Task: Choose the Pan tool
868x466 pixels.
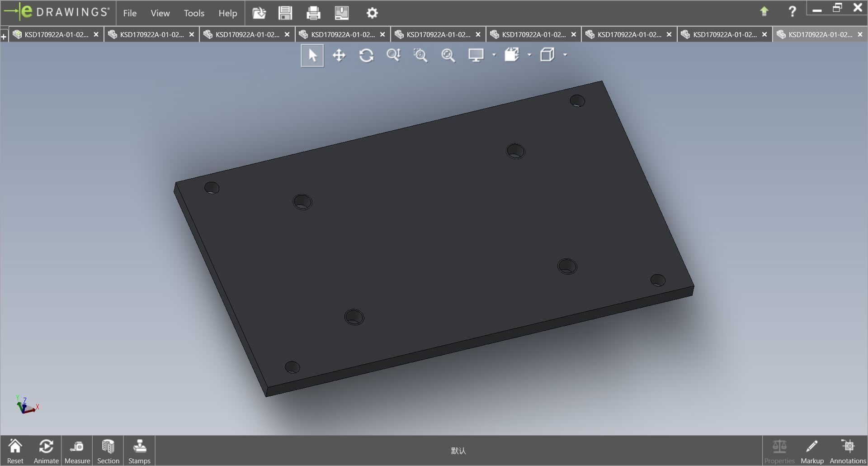Action: (x=339, y=55)
